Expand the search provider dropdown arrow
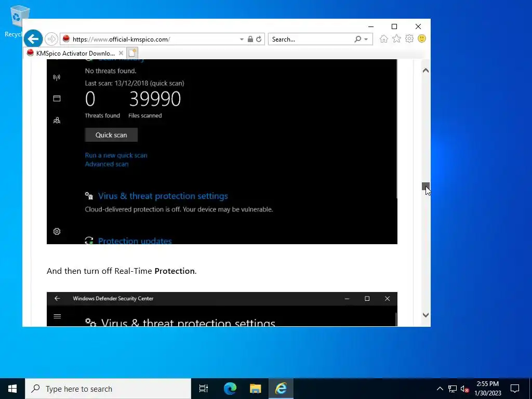 366,39
